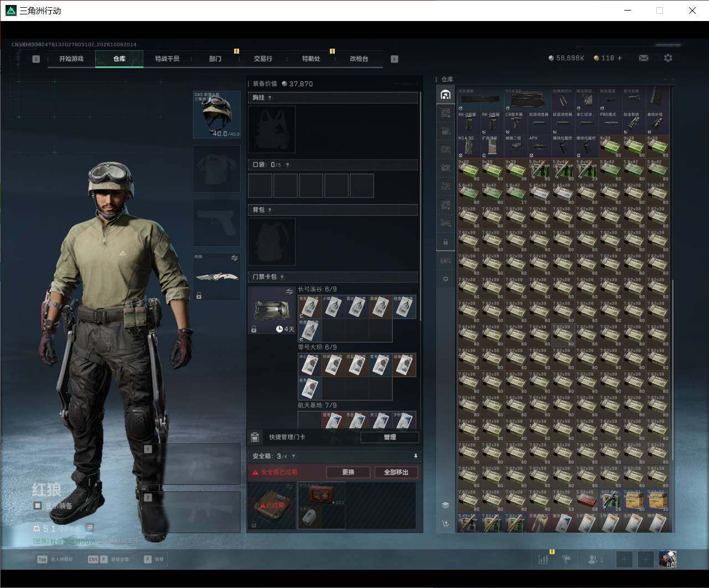Image resolution: width=709 pixels, height=588 pixels.
Task: Click the 管理 button
Action: coord(390,438)
